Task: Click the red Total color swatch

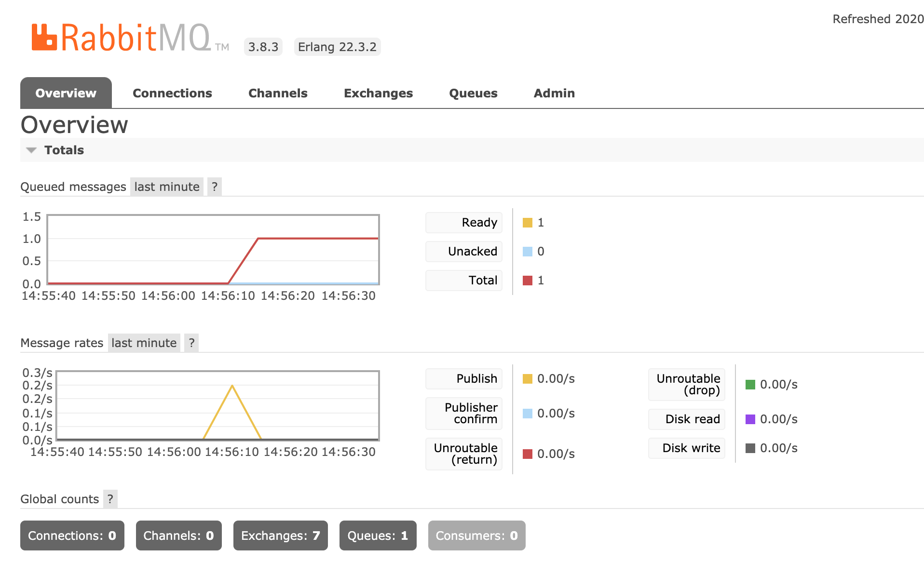Action: pyautogui.click(x=528, y=281)
